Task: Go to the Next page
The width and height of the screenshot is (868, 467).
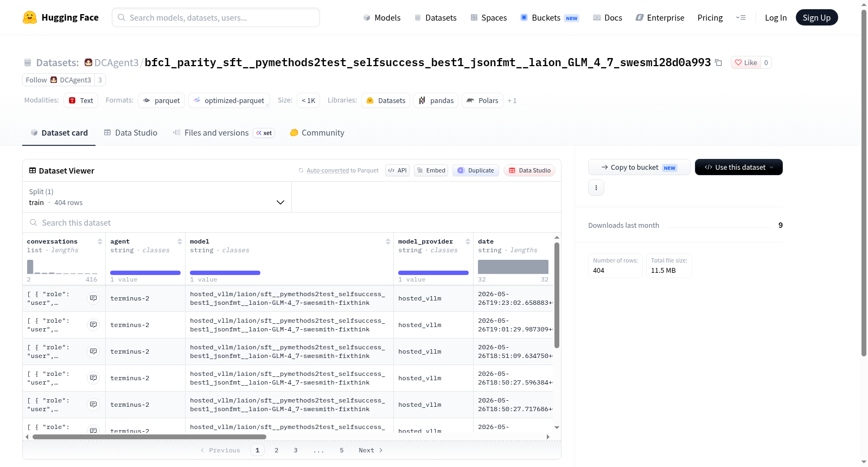Action: tap(371, 450)
